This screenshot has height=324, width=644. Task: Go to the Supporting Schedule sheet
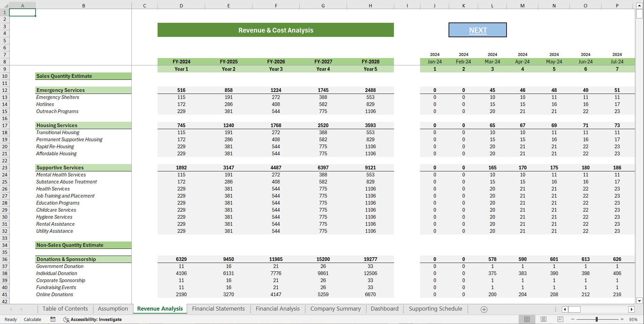435,309
